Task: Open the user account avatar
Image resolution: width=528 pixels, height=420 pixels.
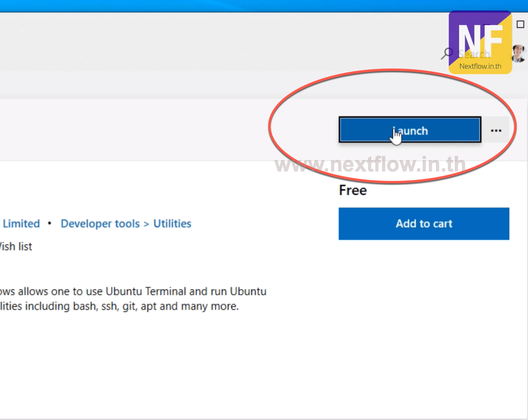Action: coord(519,53)
